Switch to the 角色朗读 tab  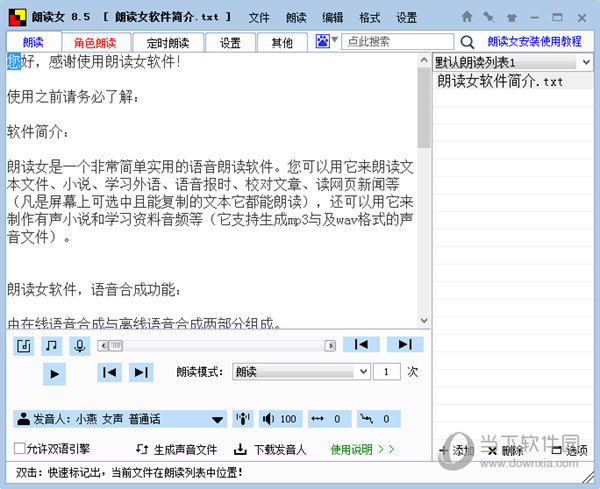pyautogui.click(x=95, y=42)
